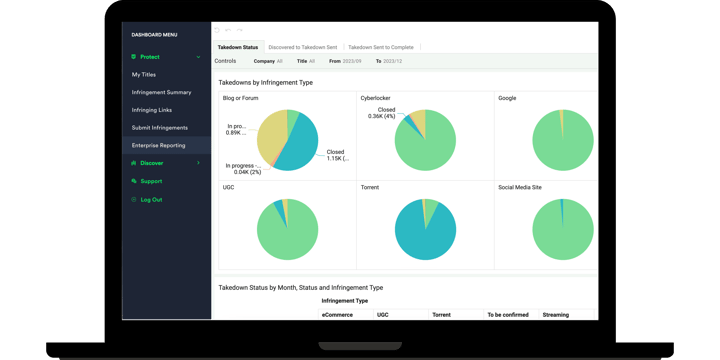Open the To date filter
Image resolution: width=720 pixels, height=360 pixels.
[389, 61]
